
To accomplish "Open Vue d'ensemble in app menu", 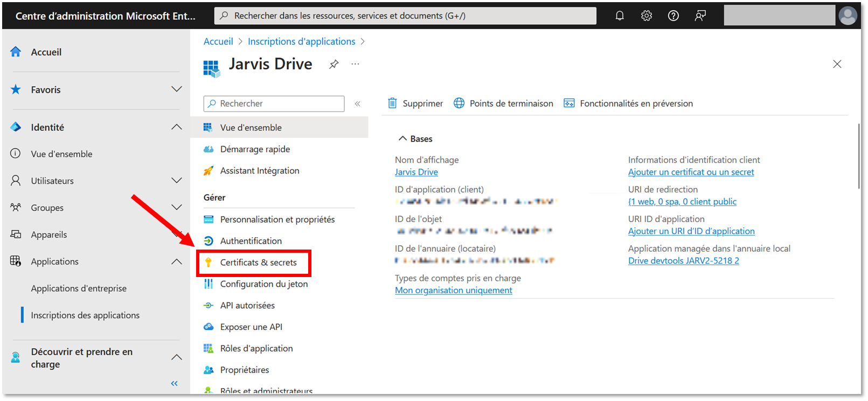I will [x=279, y=128].
